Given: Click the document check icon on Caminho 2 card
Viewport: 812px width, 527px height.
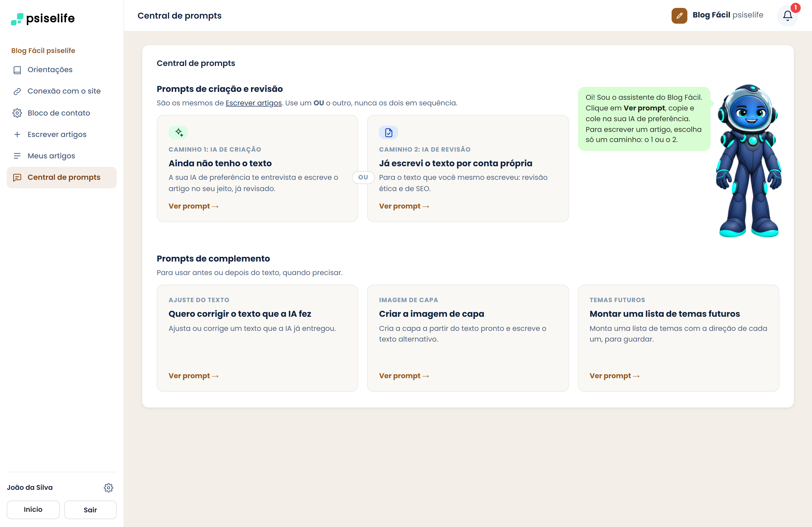Looking at the screenshot, I should click(x=389, y=132).
